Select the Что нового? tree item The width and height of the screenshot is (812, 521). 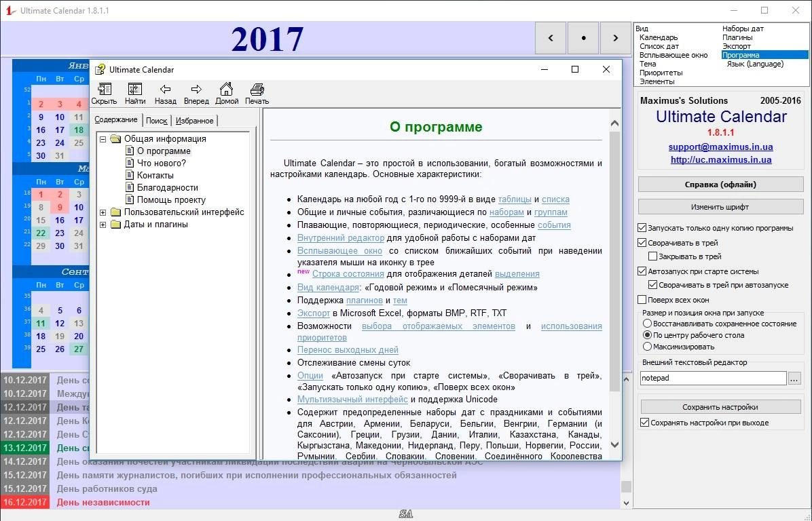tap(161, 163)
